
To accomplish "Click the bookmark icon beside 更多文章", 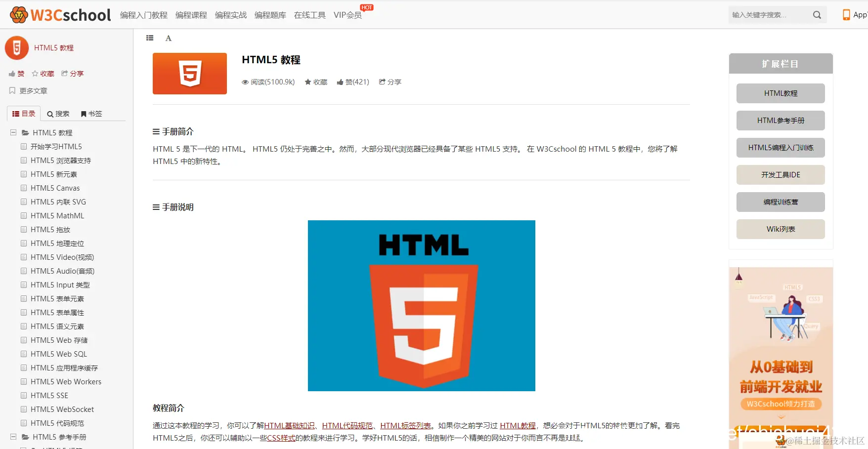I will click(12, 90).
